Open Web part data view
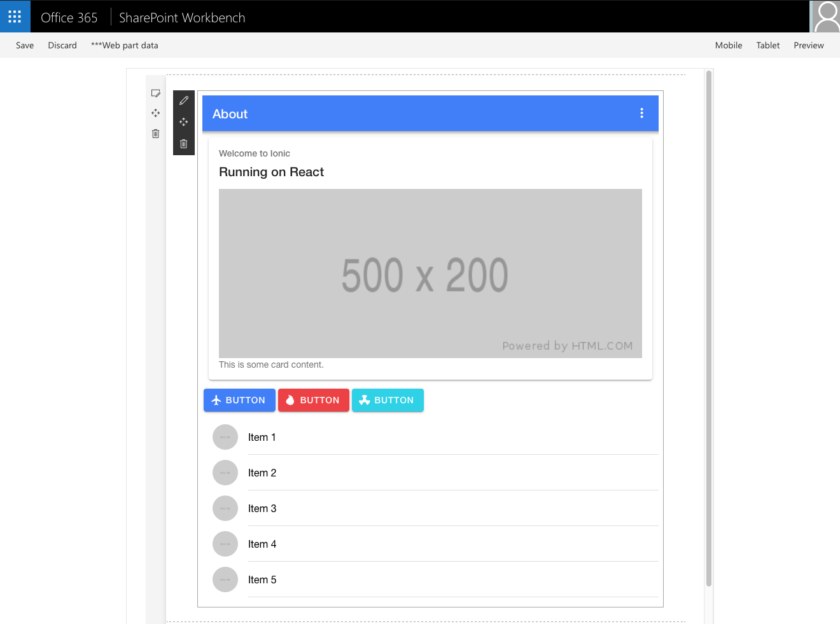This screenshot has width=840, height=624. (125, 45)
